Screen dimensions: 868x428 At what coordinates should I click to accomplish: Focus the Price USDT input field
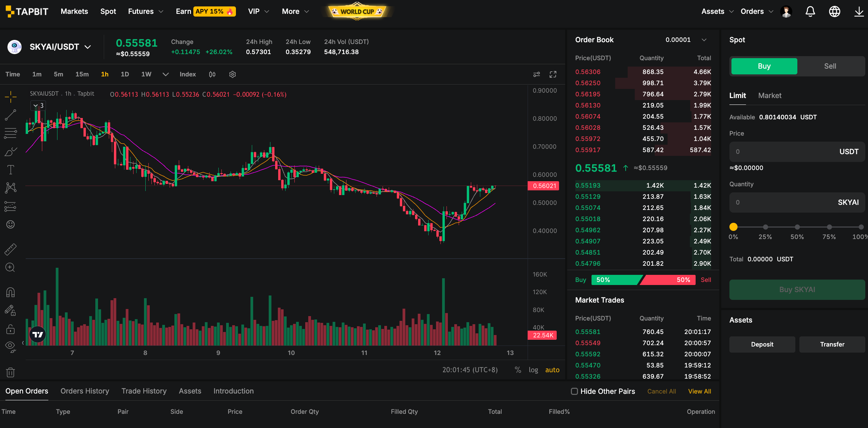click(x=797, y=152)
